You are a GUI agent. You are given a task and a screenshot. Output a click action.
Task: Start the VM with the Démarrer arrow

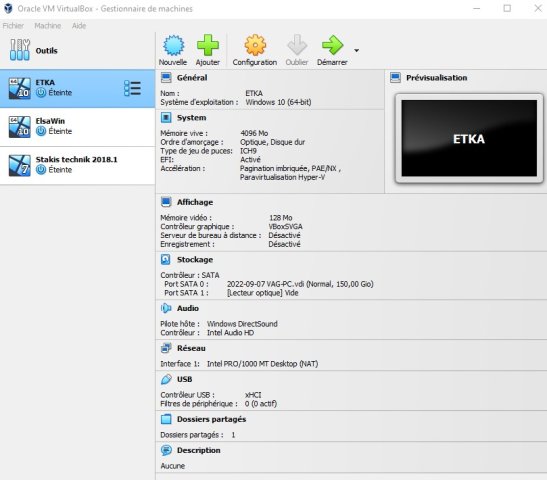coord(332,45)
